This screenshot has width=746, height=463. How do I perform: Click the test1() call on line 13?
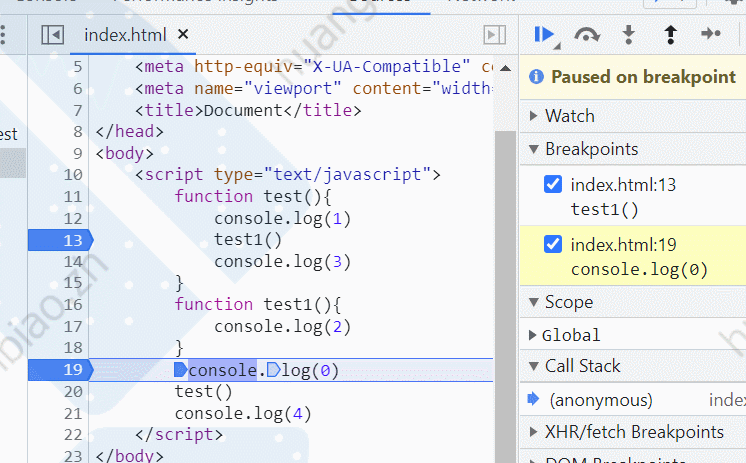(248, 240)
